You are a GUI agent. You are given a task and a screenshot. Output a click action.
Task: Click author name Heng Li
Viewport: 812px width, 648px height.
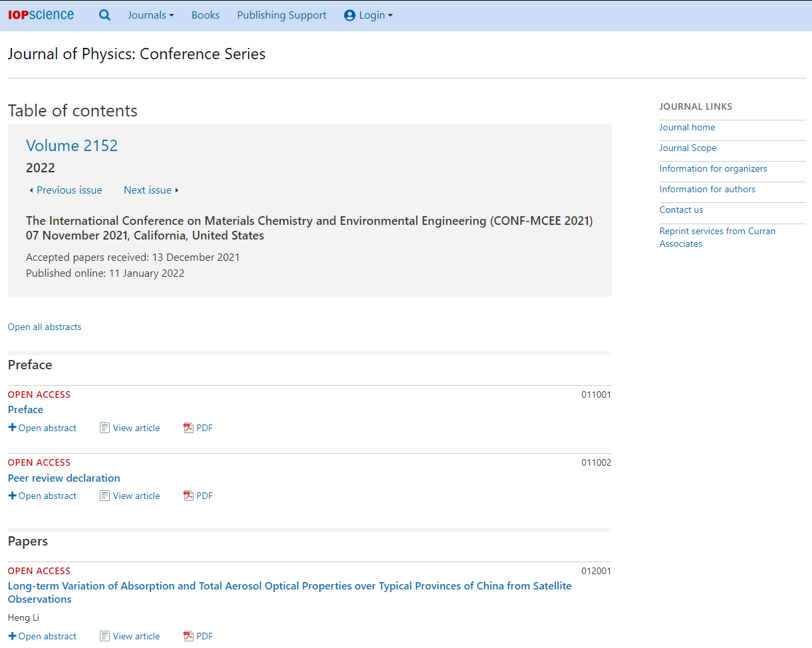(x=23, y=617)
